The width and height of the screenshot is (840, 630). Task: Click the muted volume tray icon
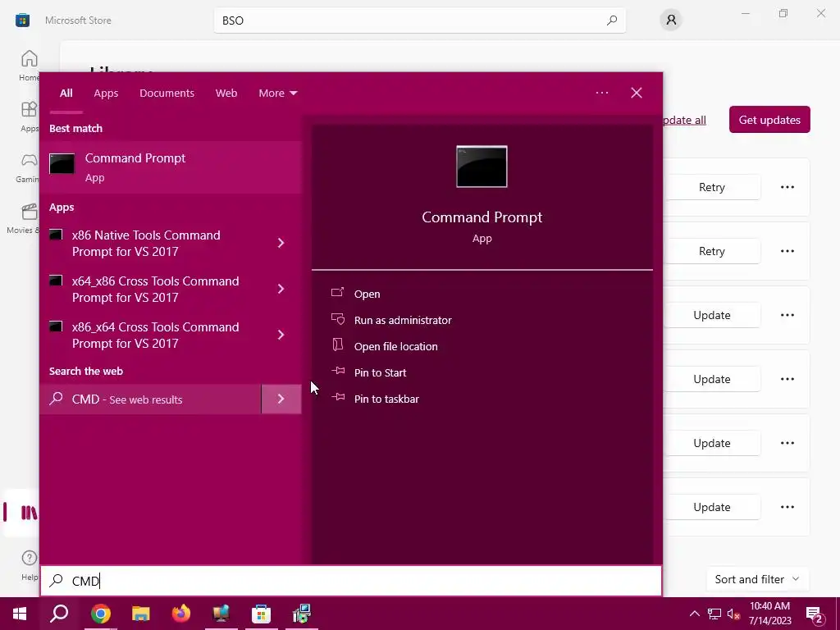tap(733, 614)
